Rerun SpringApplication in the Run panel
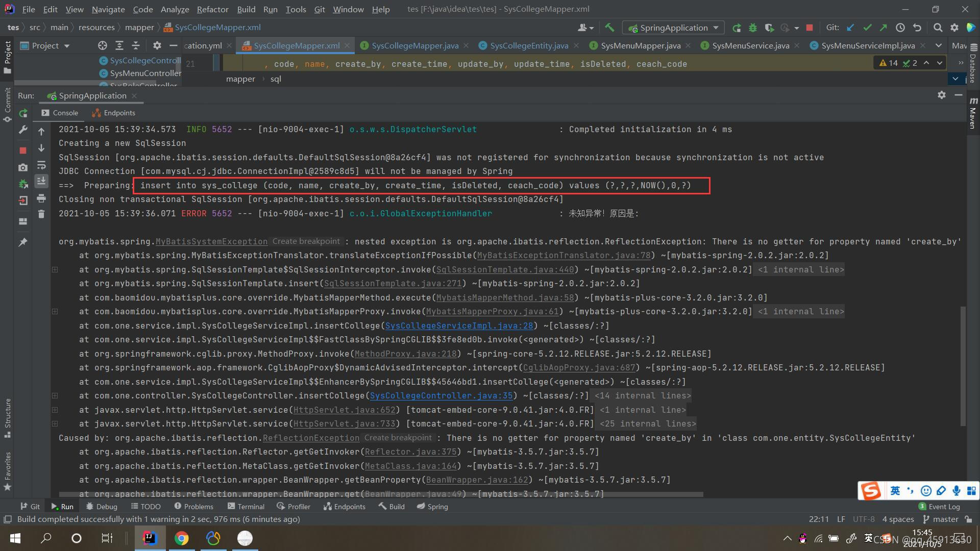980x551 pixels. (x=23, y=113)
